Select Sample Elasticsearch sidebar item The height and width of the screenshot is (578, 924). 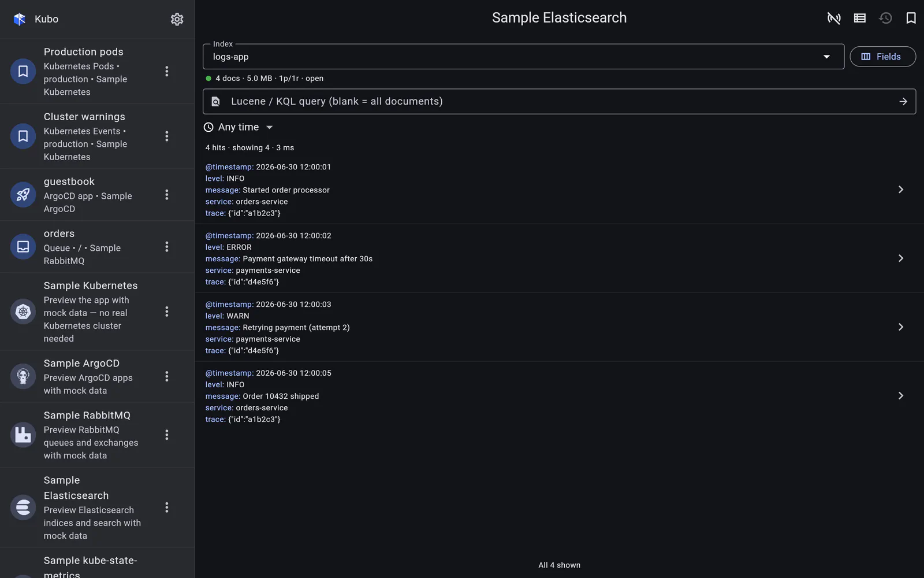click(x=98, y=507)
